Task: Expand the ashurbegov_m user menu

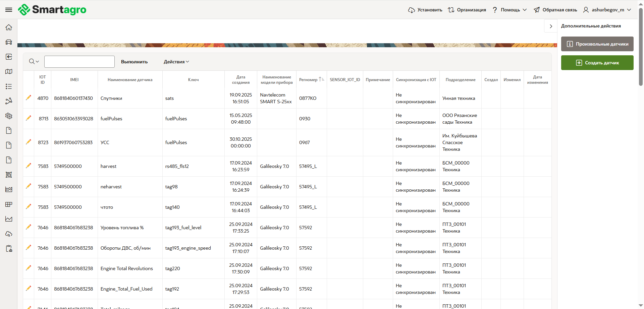Action: click(x=607, y=10)
